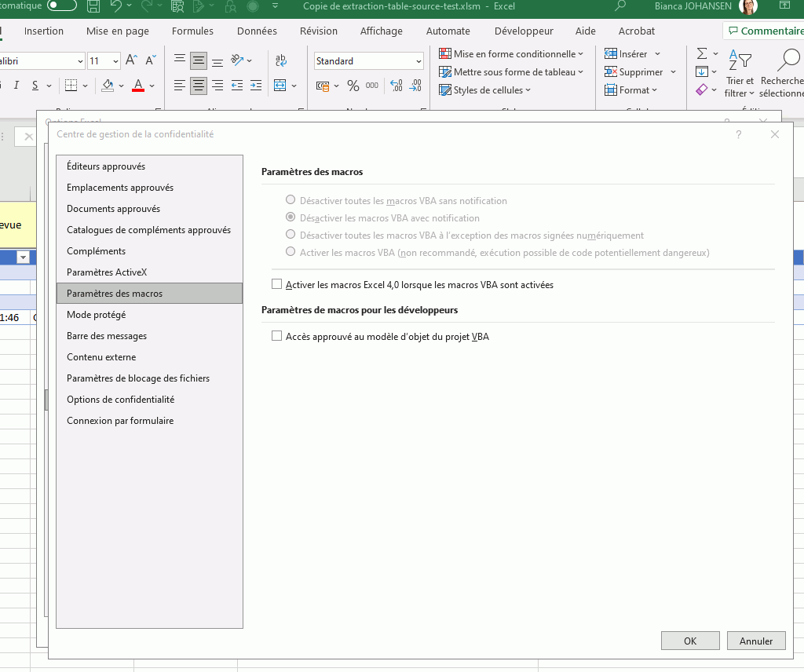This screenshot has width=804, height=672.
Task: Apply the red font color swatch
Action: coord(138,86)
